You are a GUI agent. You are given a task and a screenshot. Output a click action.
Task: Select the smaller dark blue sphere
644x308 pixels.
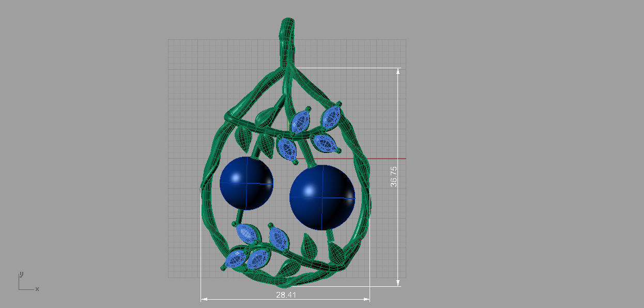(247, 183)
